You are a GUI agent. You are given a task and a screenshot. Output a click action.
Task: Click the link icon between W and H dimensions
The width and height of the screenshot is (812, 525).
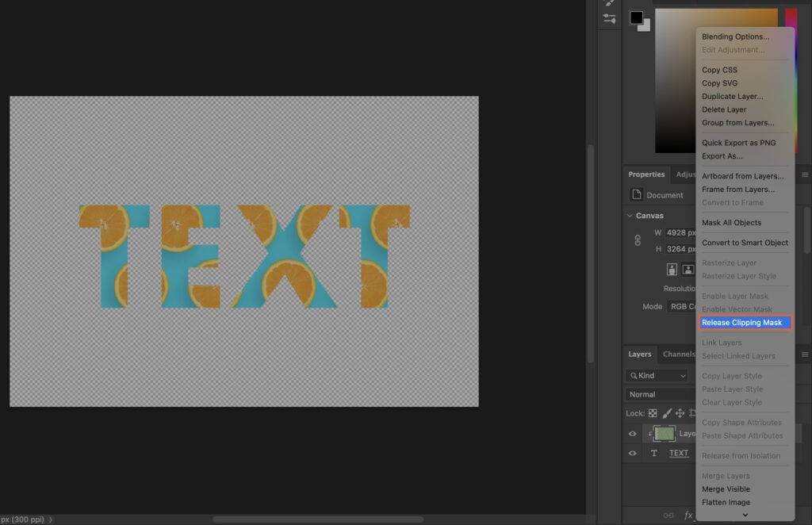coord(638,240)
